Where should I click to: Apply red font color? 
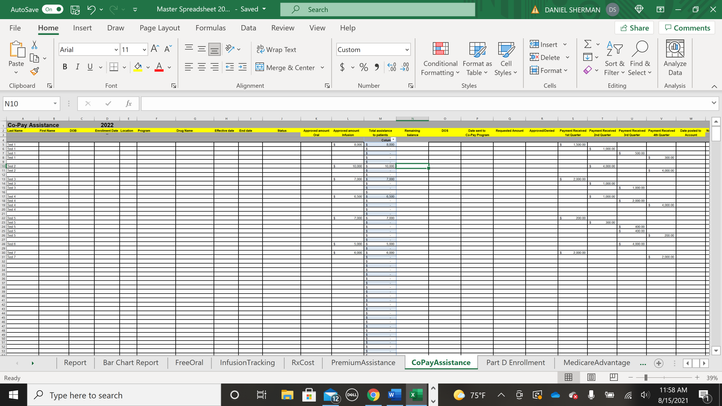coord(159,67)
